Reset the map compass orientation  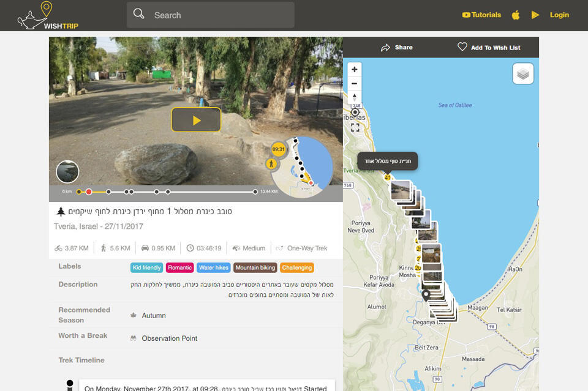(x=355, y=97)
